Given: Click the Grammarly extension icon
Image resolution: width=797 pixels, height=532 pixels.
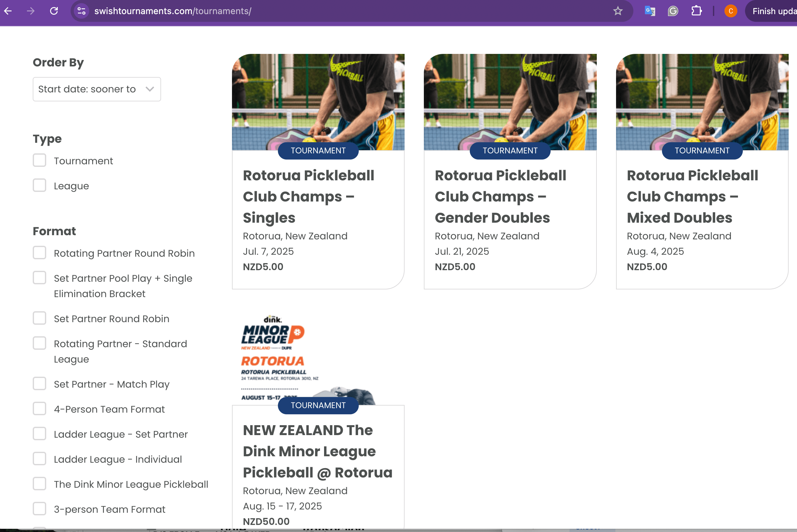Looking at the screenshot, I should [x=673, y=11].
